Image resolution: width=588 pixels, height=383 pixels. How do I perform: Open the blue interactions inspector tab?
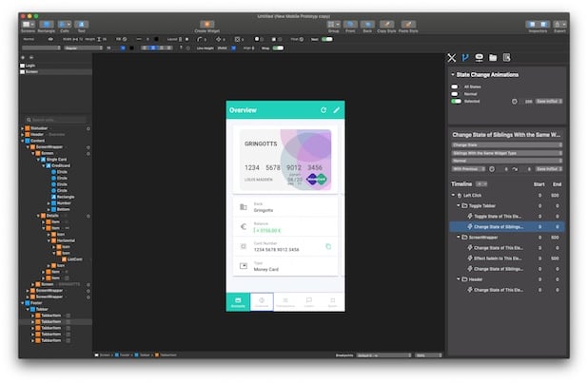point(465,58)
